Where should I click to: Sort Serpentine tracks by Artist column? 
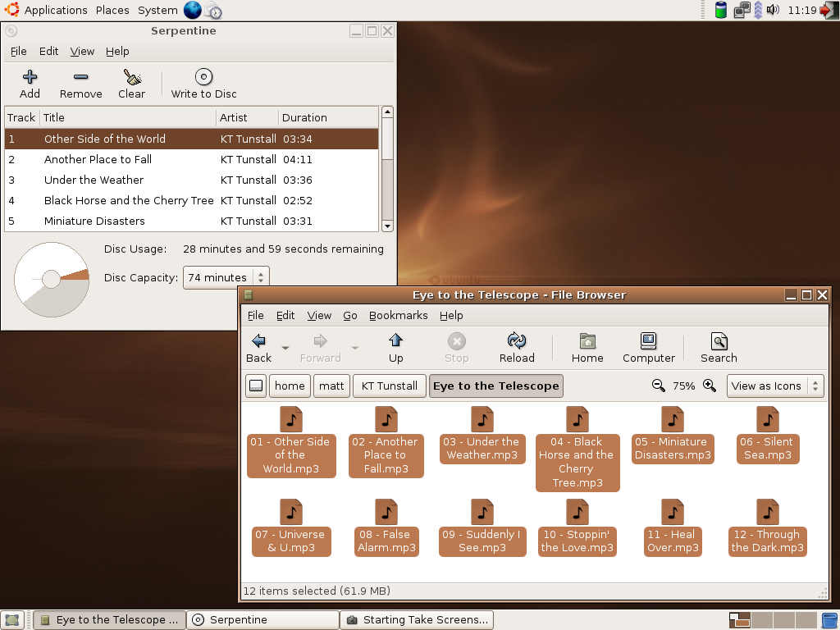coord(248,117)
